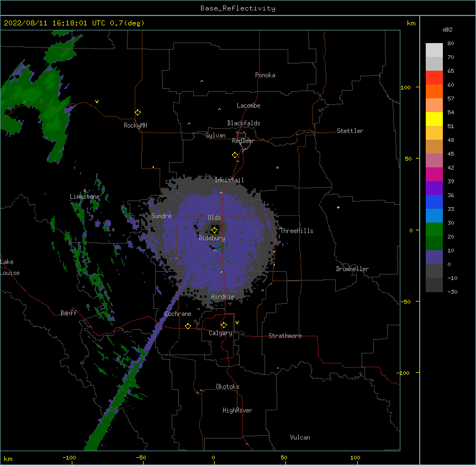
Task: Select the bright yellow 51–54 dBZ legend swatch
Action: click(x=434, y=119)
